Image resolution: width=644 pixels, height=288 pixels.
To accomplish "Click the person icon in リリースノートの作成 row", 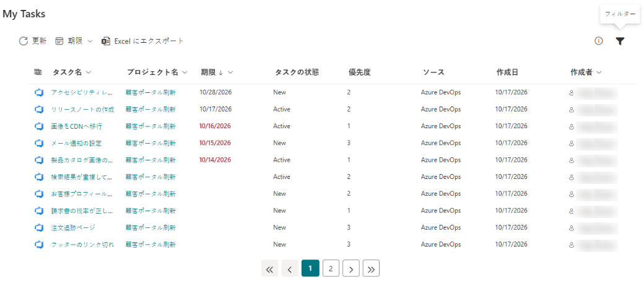I will [571, 110].
